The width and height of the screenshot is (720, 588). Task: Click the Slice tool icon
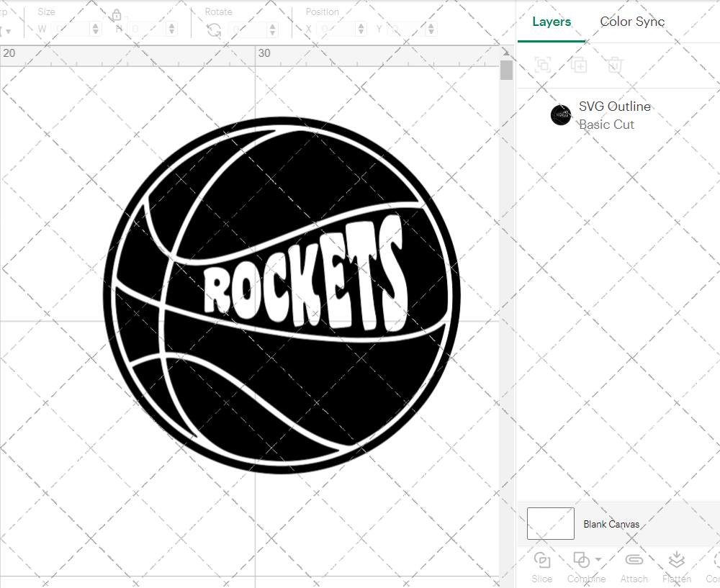coord(542,560)
